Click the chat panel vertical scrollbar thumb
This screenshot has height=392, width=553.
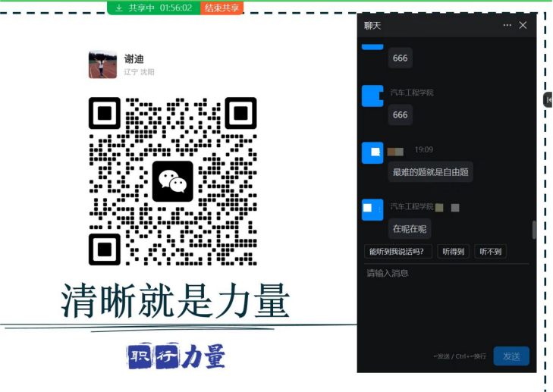coord(534,230)
